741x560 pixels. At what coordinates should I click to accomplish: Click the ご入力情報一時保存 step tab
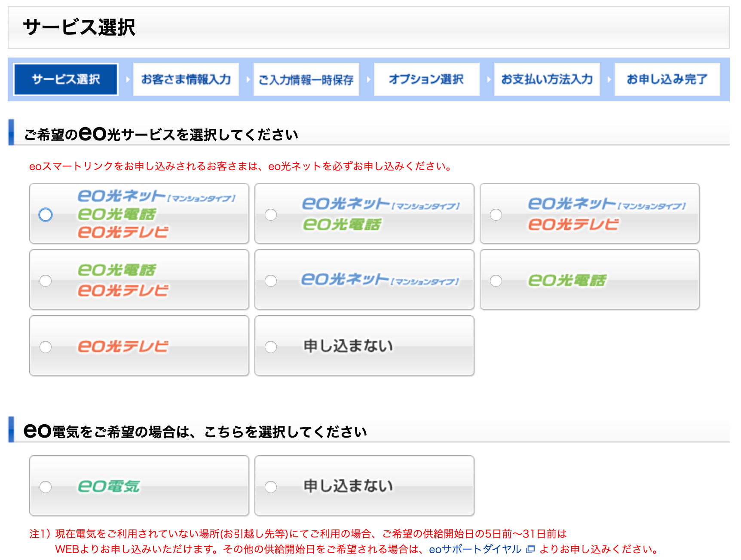306,79
